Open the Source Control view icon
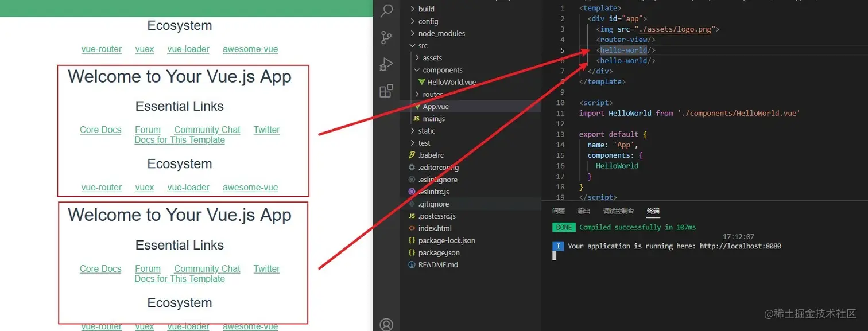This screenshot has width=868, height=331. (387, 38)
